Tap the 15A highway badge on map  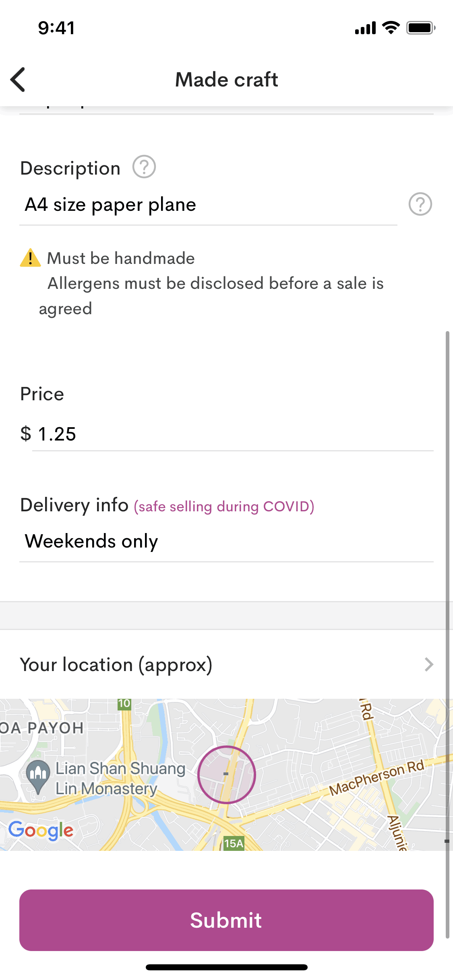pyautogui.click(x=234, y=843)
